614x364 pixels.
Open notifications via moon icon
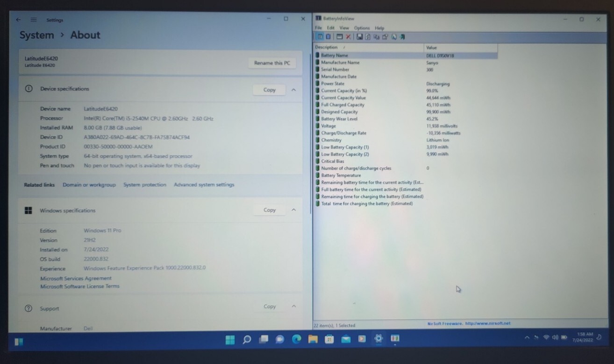[600, 337]
